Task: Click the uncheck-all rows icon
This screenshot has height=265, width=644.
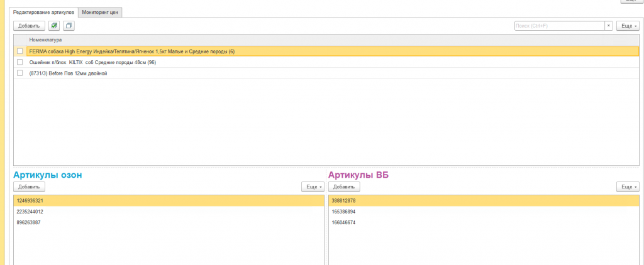Action: click(x=69, y=26)
